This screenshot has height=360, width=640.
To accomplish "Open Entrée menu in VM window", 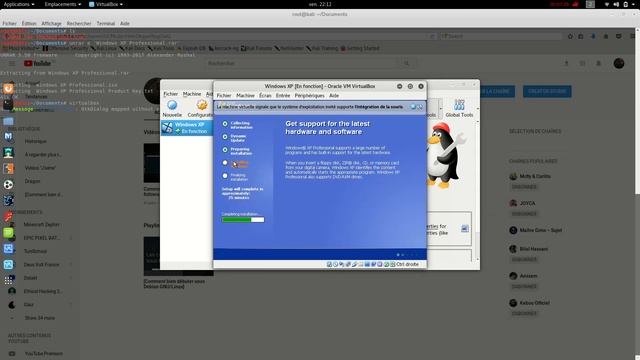I will (283, 96).
